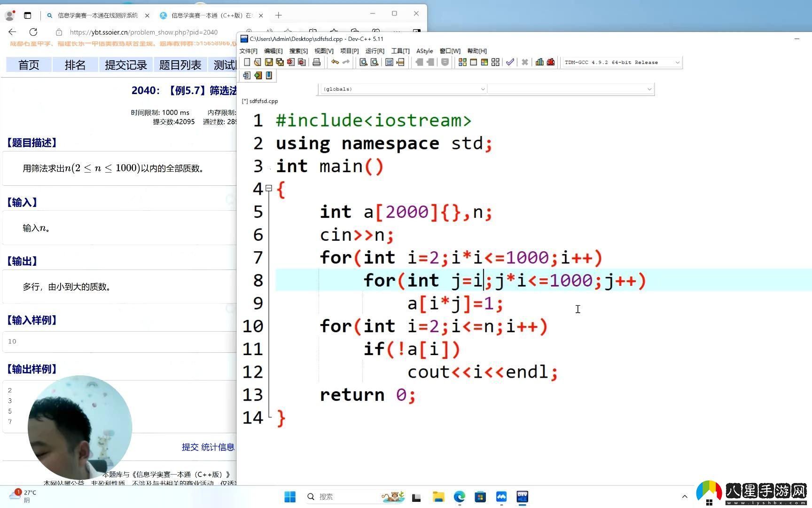This screenshot has height=508, width=812.
Task: Click the Syntax check checkmark icon
Action: pos(510,63)
